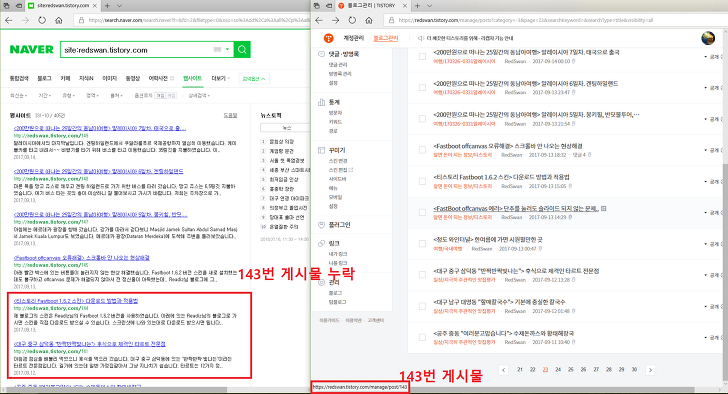Screen dimensions: 728x394
Task: Click the green Naver search magnifier button
Action: [x=242, y=50]
